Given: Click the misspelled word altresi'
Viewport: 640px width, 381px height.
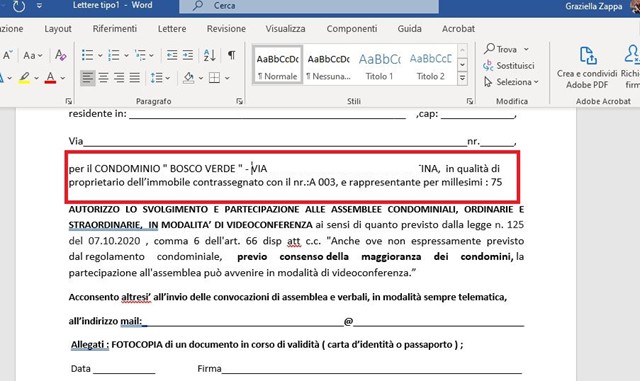Looking at the screenshot, I should (x=136, y=297).
